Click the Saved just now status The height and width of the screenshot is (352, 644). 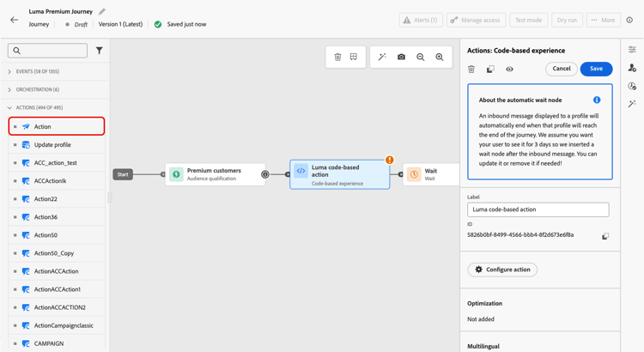click(186, 24)
